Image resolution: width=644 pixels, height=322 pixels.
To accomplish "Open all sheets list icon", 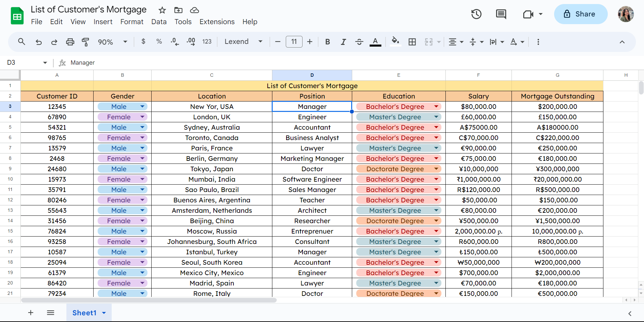I will tap(51, 313).
